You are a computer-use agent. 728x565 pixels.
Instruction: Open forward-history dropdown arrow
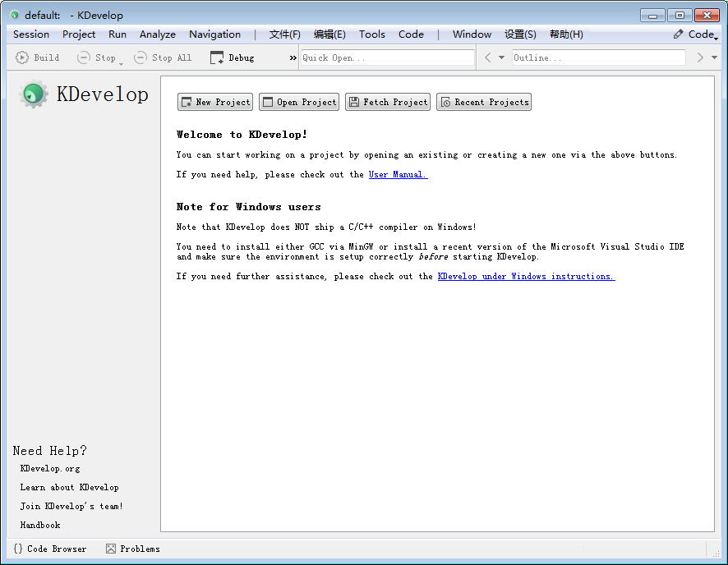(715, 57)
